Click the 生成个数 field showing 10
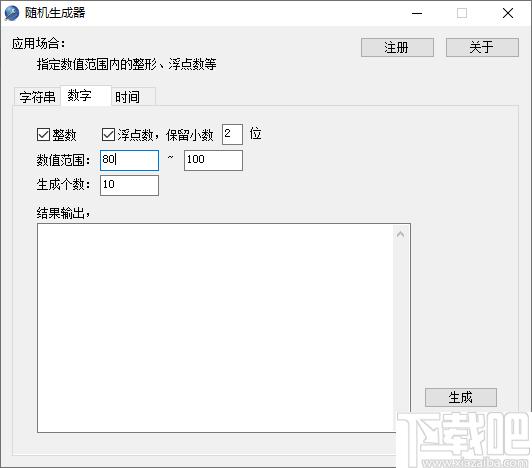The width and height of the screenshot is (532, 468). pyautogui.click(x=129, y=185)
